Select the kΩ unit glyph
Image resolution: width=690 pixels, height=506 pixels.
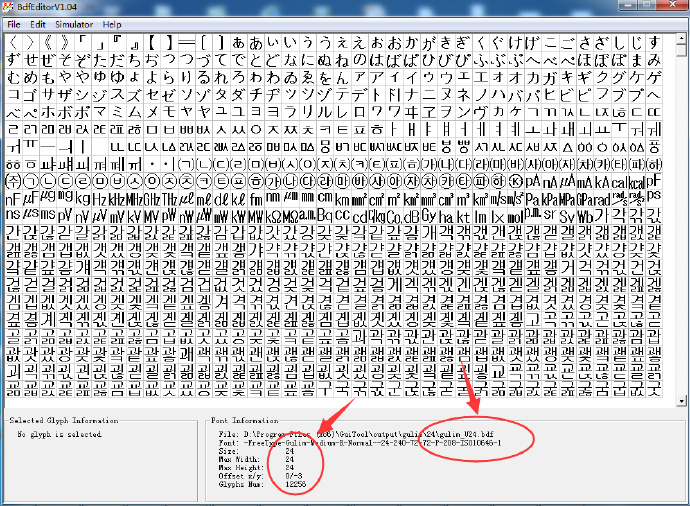click(x=272, y=216)
